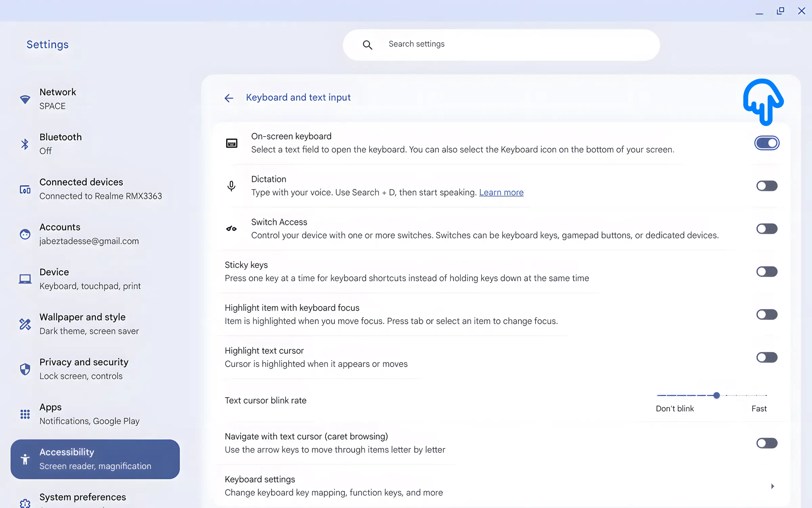Navigate back to Accessibility settings
Viewport: 812px width, 508px height.
pos(229,98)
